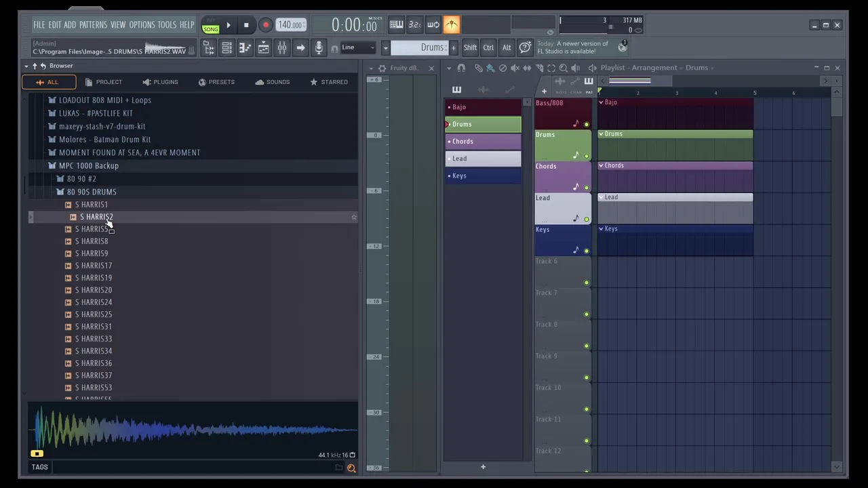The image size is (868, 488).
Task: Open the Drums clip menu arrow
Action: [601, 134]
